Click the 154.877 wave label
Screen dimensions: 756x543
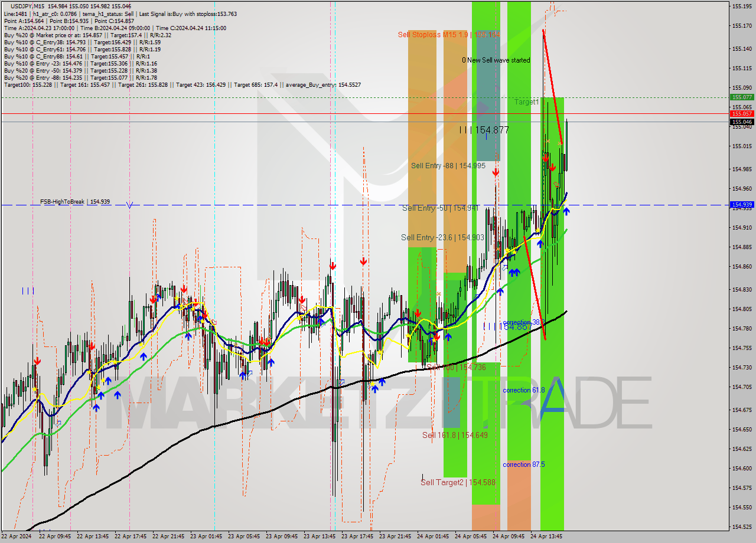484,130
